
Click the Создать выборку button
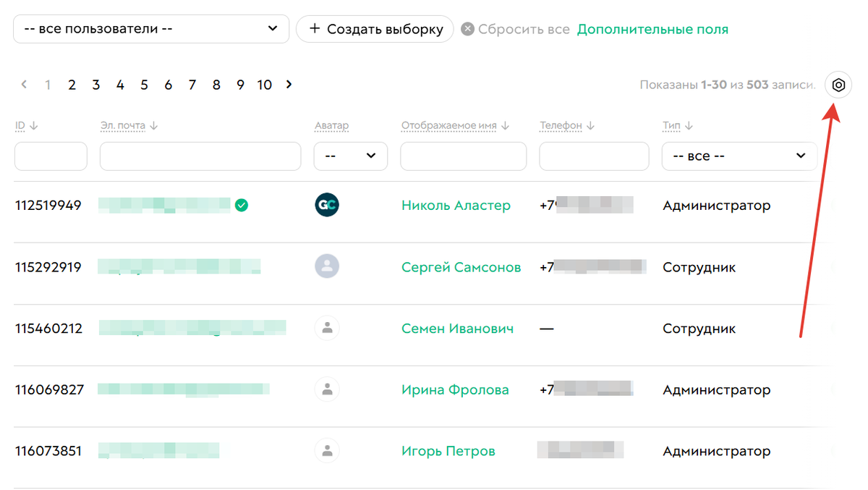(x=375, y=28)
